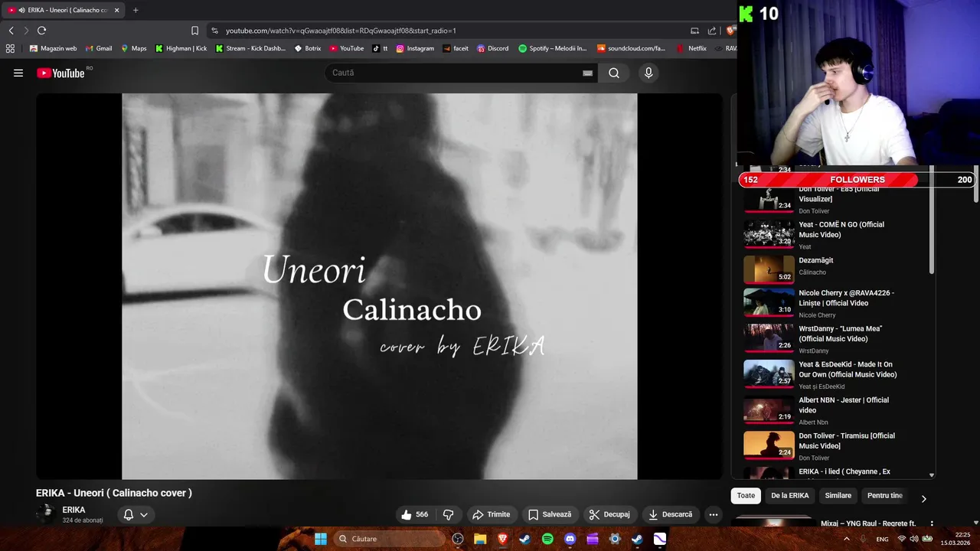Open a new browser tab

tap(136, 10)
